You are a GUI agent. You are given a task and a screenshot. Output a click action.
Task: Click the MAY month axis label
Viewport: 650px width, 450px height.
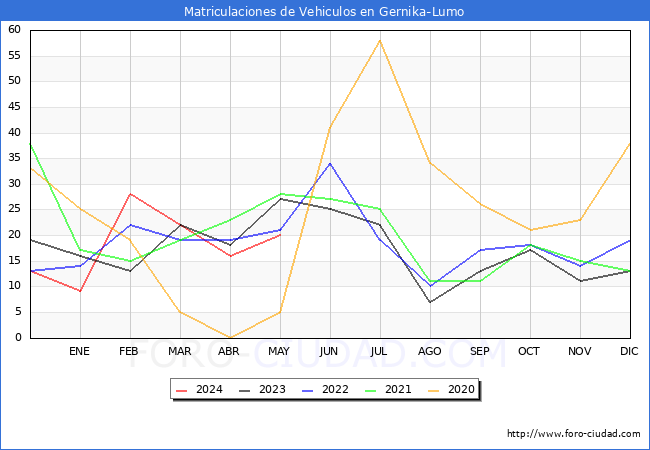coord(279,351)
